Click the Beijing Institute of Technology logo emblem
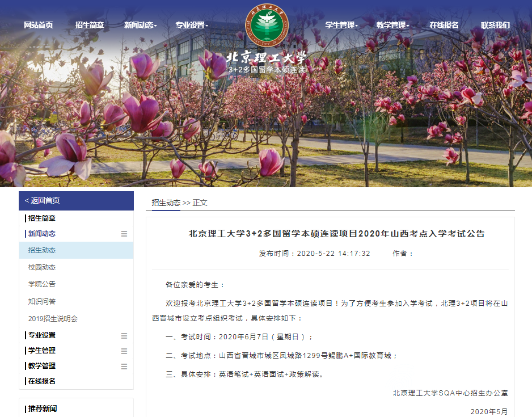Screen dimensions: 532x417 click(267, 25)
